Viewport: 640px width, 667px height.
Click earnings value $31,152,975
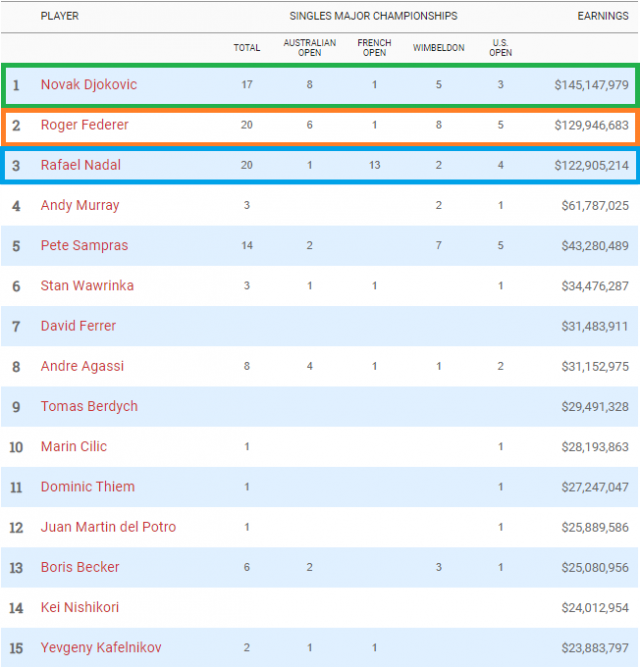click(595, 366)
